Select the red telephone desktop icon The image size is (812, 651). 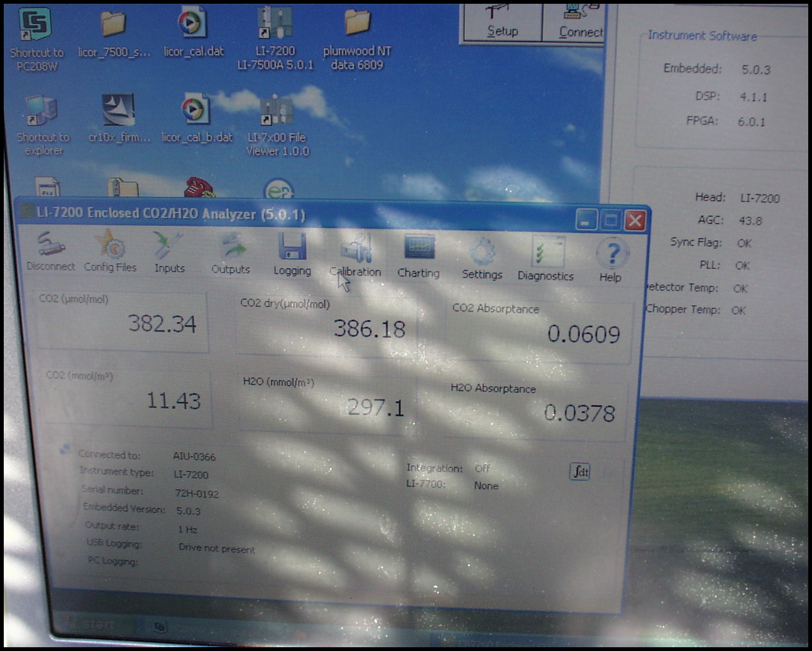199,188
